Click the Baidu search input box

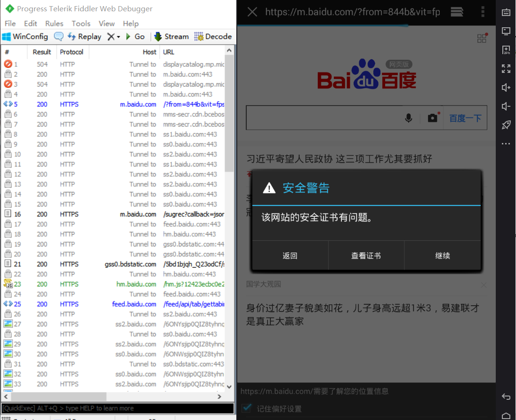coord(323,118)
